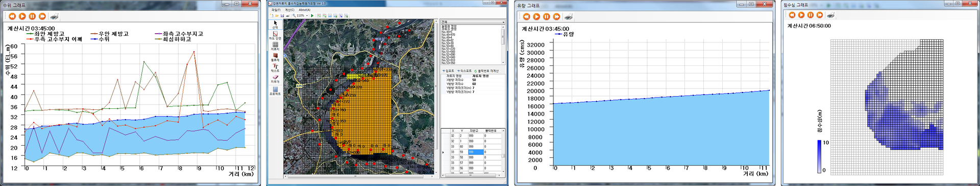Click the 유량 legend entry
Screen dimensions: 980x186
tap(564, 34)
